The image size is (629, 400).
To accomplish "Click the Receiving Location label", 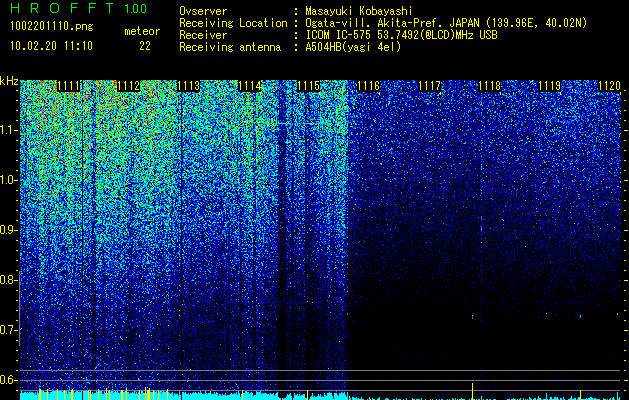I will [x=233, y=23].
